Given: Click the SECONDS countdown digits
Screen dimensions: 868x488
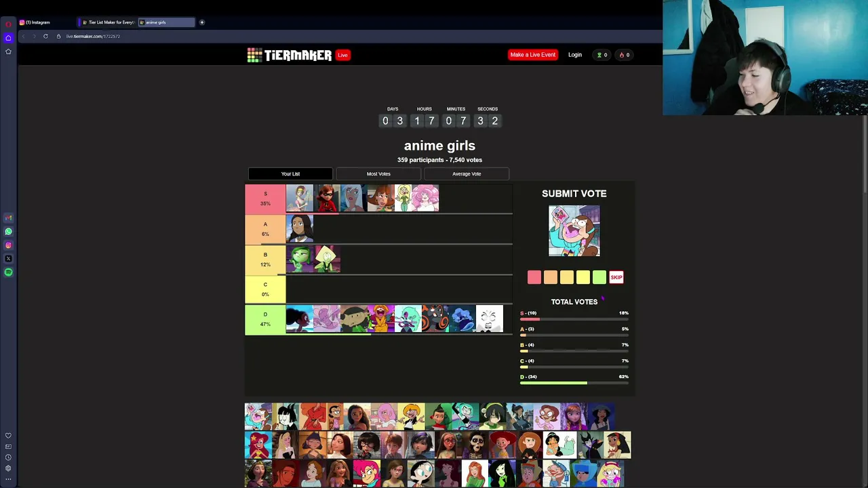Looking at the screenshot, I should 488,121.
